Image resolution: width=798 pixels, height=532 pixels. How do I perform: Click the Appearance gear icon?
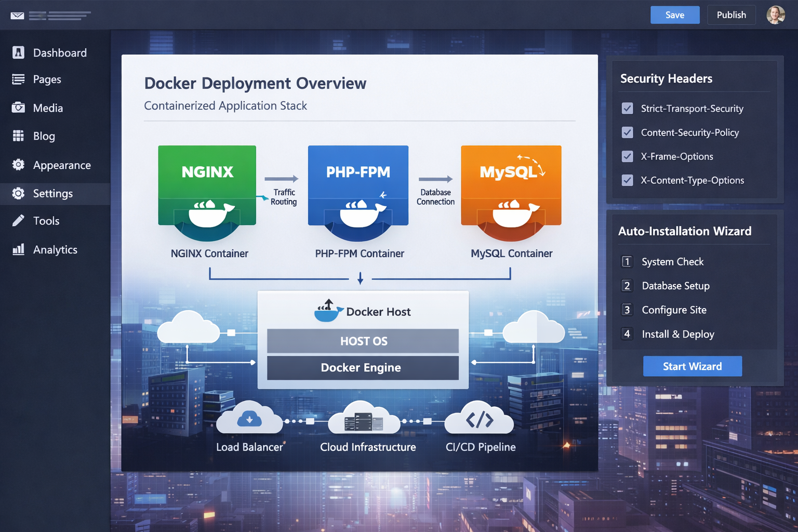point(18,165)
